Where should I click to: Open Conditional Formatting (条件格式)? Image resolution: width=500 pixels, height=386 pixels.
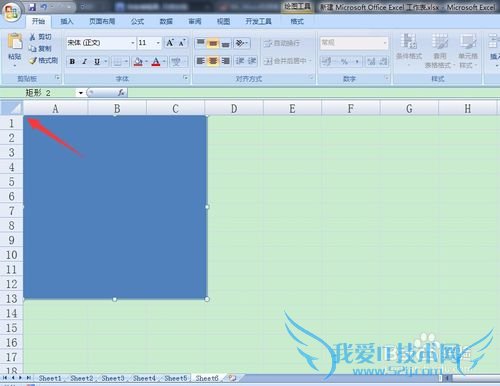(409, 49)
